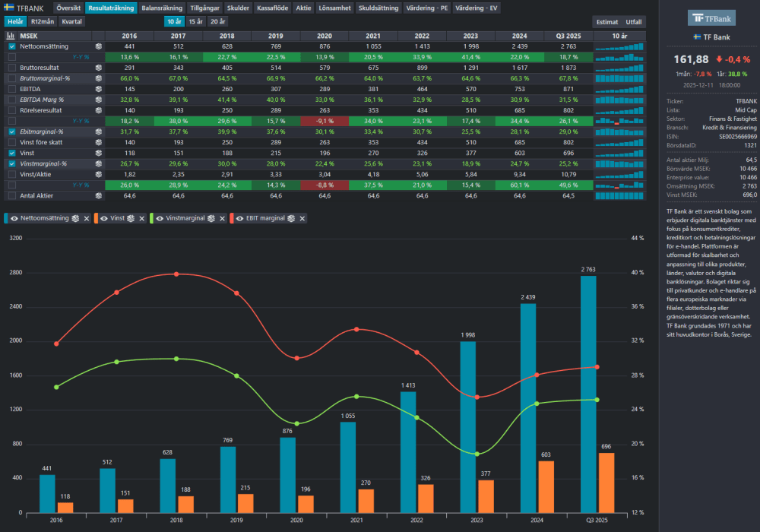Switch to the Balansräkning tab
This screenshot has width=760, height=532.
(162, 8)
